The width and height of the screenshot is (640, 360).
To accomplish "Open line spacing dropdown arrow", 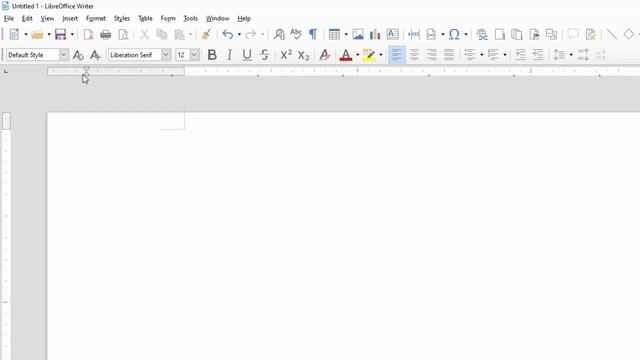I will pos(571,55).
